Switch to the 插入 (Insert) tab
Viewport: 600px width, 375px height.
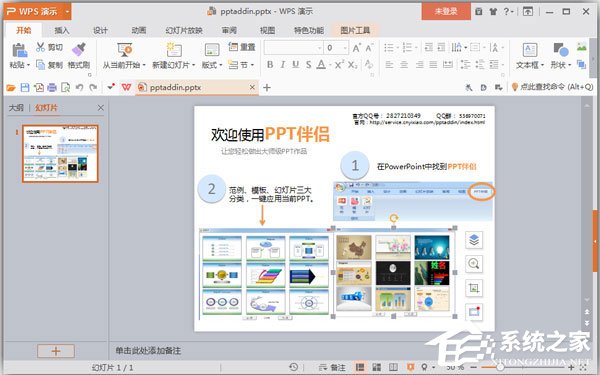coord(62,30)
